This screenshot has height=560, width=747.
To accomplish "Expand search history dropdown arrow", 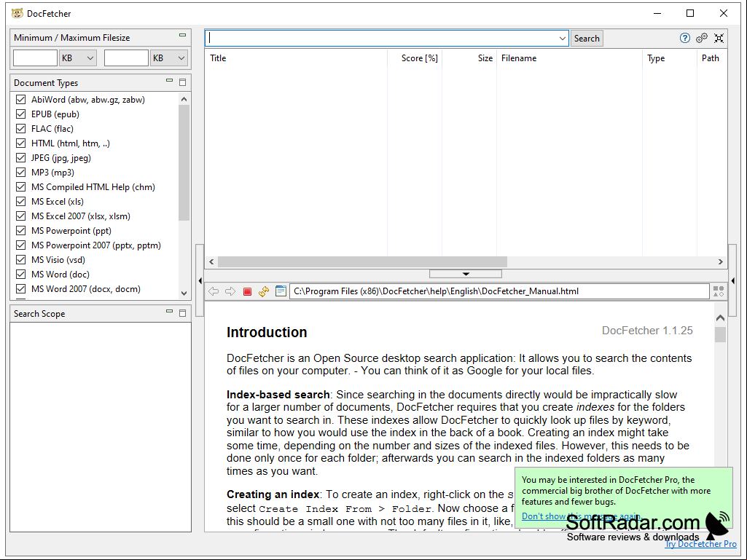I will [x=562, y=39].
